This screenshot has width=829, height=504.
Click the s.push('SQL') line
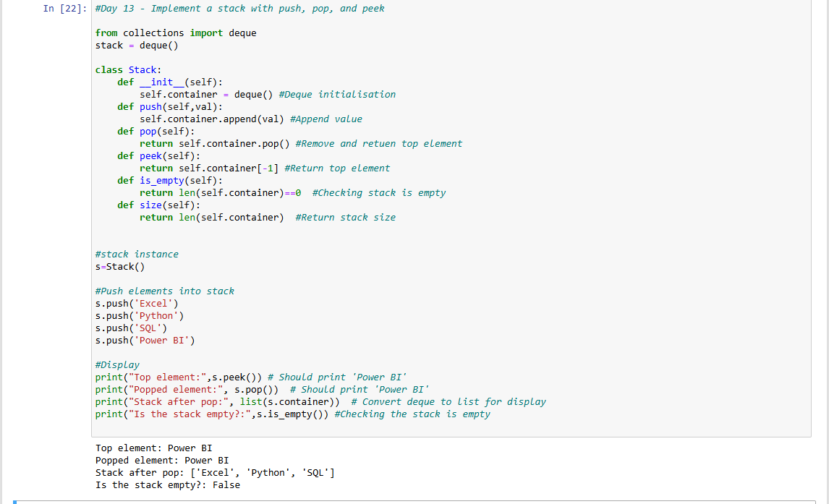tap(131, 328)
